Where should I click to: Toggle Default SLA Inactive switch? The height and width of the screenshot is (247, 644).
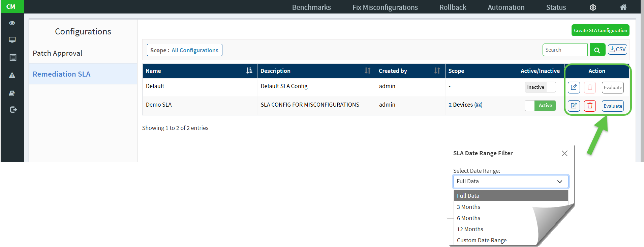[540, 87]
